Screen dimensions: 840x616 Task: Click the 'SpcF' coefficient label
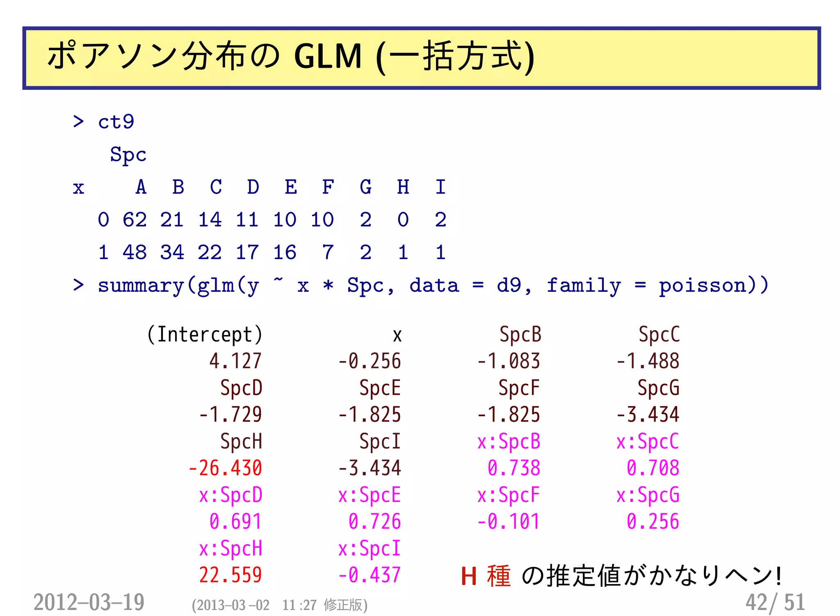pyautogui.click(x=519, y=388)
